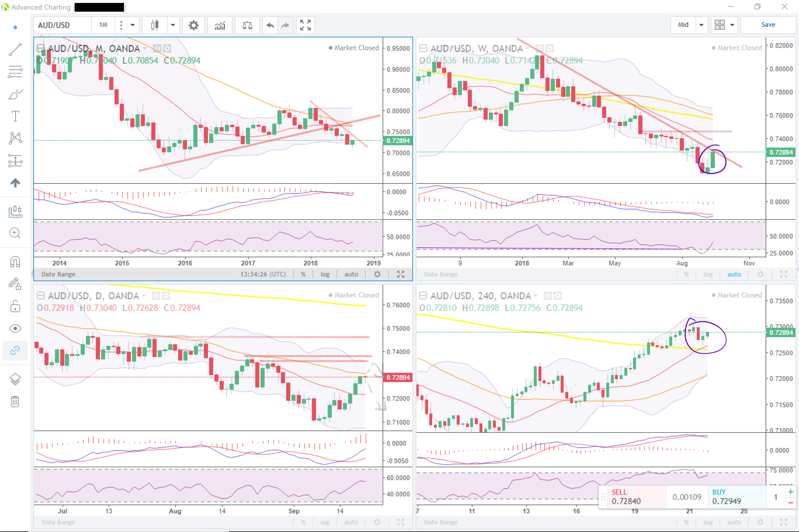
Task: Click the magnet snap mode icon
Action: click(15, 262)
